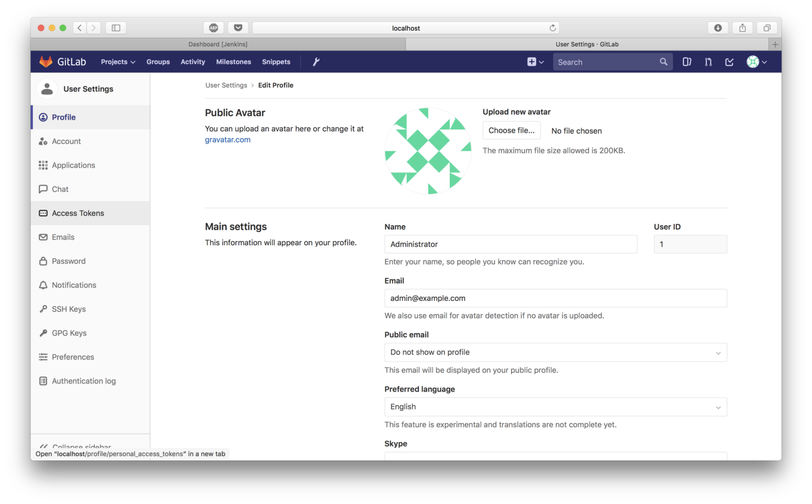Click the search magnifier icon

(663, 62)
